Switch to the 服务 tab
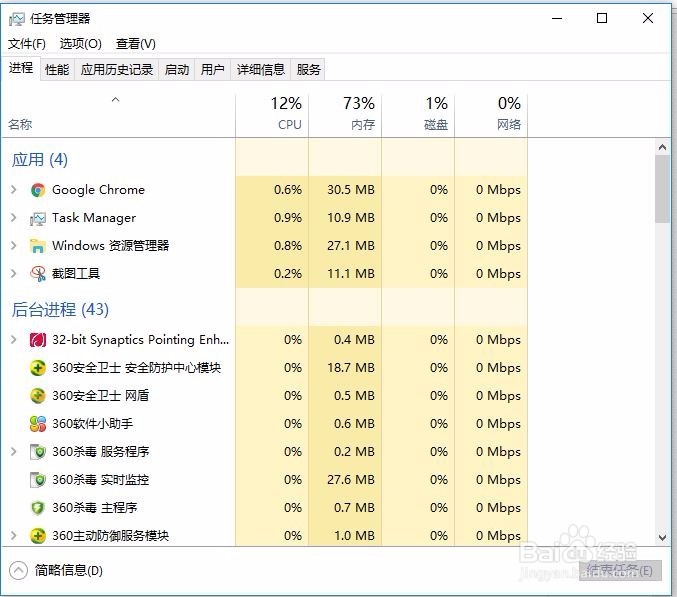The height and width of the screenshot is (597, 677). pyautogui.click(x=308, y=69)
